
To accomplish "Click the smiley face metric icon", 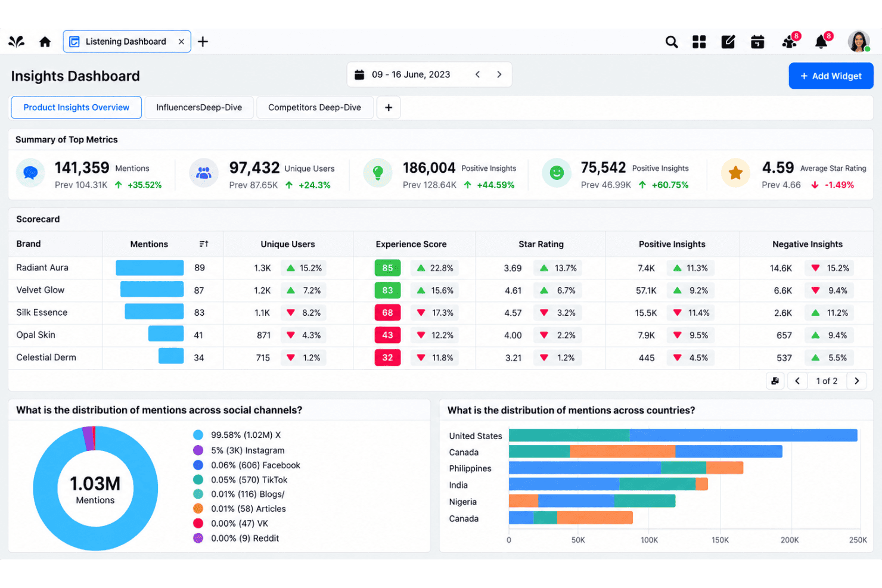I will click(557, 173).
